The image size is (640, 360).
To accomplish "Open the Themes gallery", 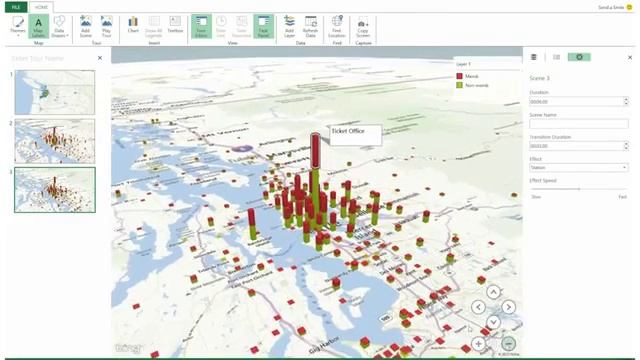I will click(18, 27).
